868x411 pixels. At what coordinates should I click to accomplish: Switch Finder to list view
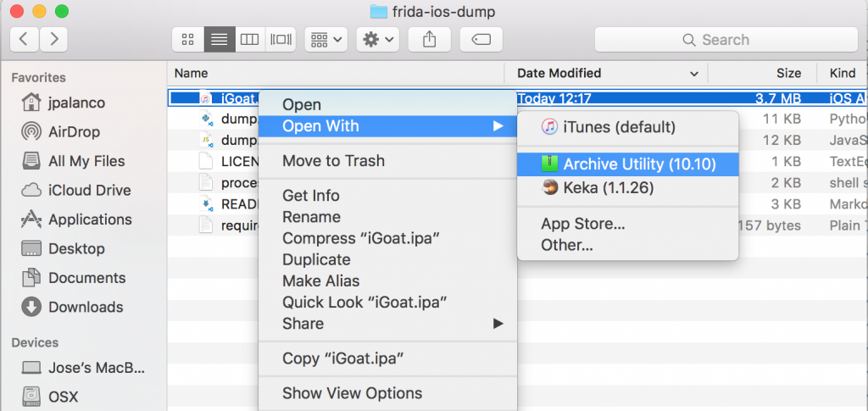pos(220,39)
